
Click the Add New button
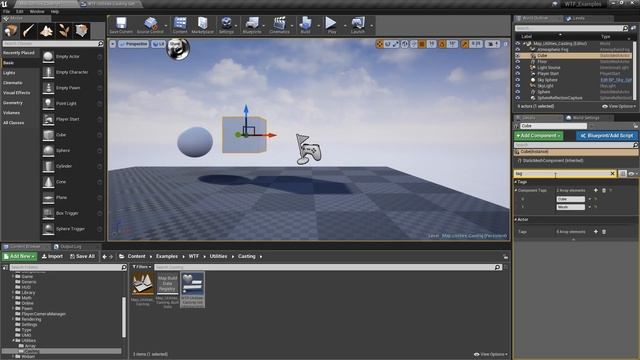click(x=20, y=256)
